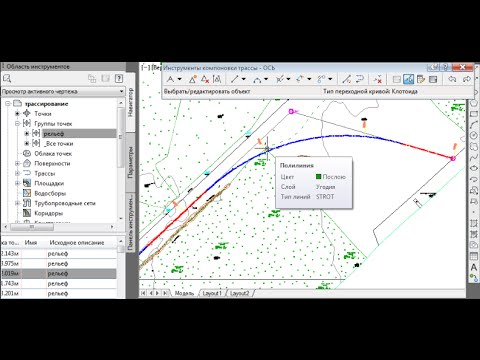This screenshot has height=360, width=480.
Task: Switch to the Панель инструментов vertical tab
Action: click(x=130, y=222)
